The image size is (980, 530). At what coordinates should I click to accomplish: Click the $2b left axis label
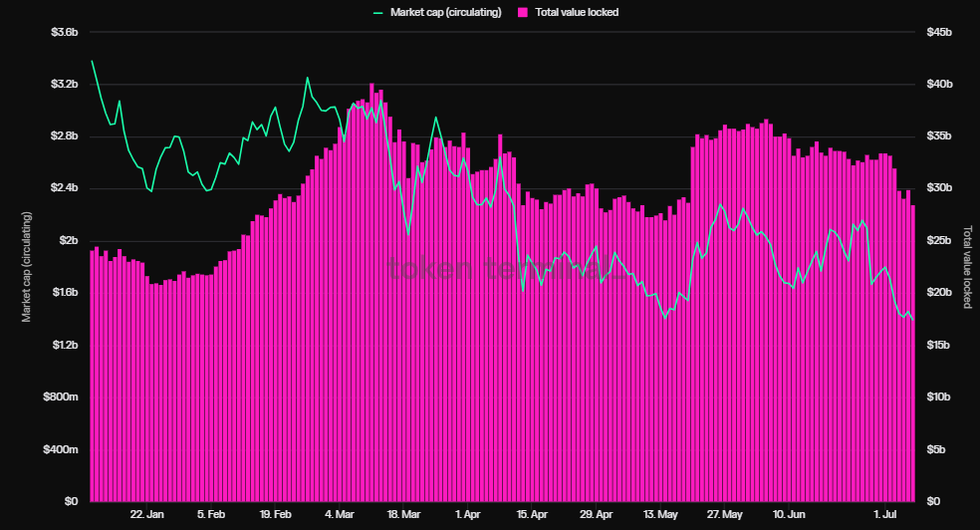69,241
